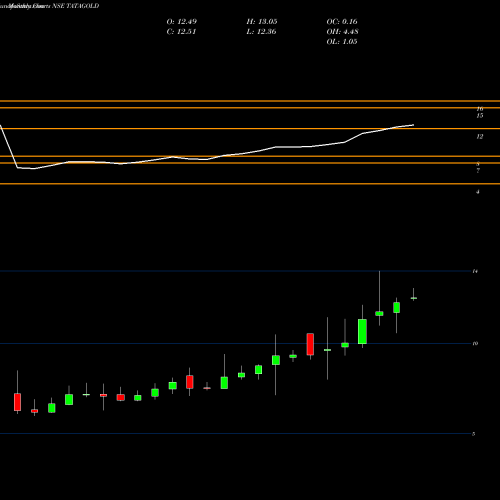The height and width of the screenshot is (500, 500).
Task: Click the high value H: 13.05
Action: coord(262,22)
